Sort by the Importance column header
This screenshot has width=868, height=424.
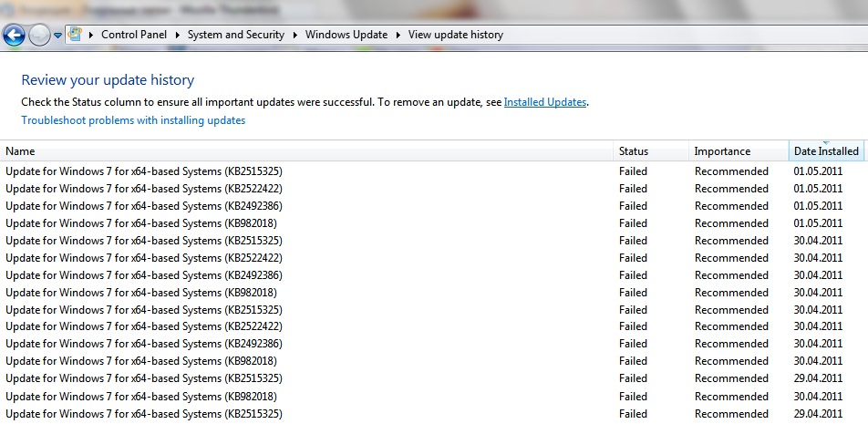tap(739, 151)
